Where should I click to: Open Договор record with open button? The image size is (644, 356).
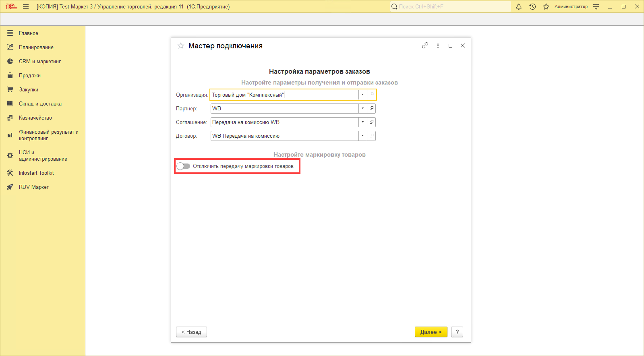click(x=371, y=136)
